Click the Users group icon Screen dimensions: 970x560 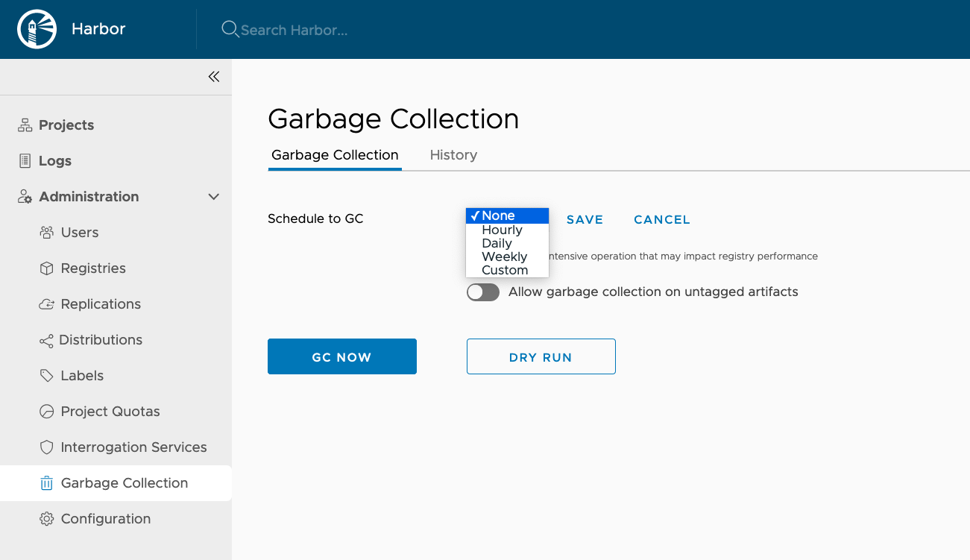[46, 233]
